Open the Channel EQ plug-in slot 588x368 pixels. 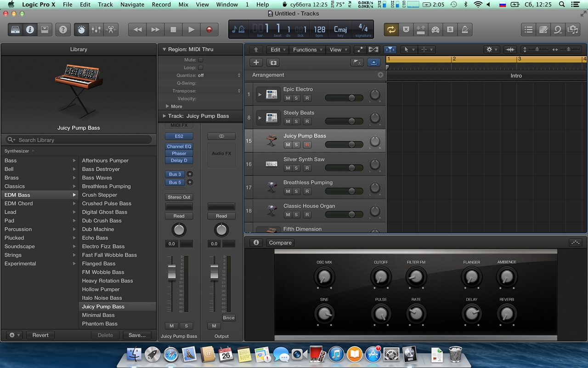[x=179, y=146]
